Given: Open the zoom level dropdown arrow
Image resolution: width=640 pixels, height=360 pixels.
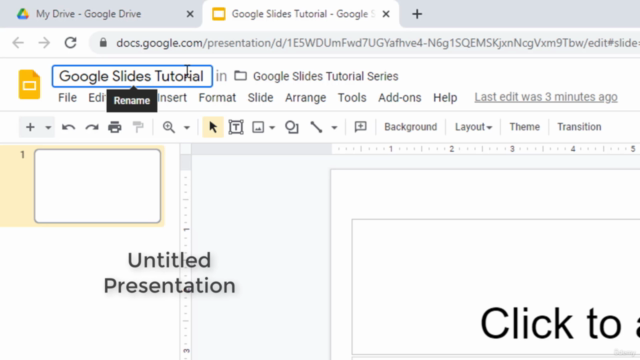Looking at the screenshot, I should point(187,127).
